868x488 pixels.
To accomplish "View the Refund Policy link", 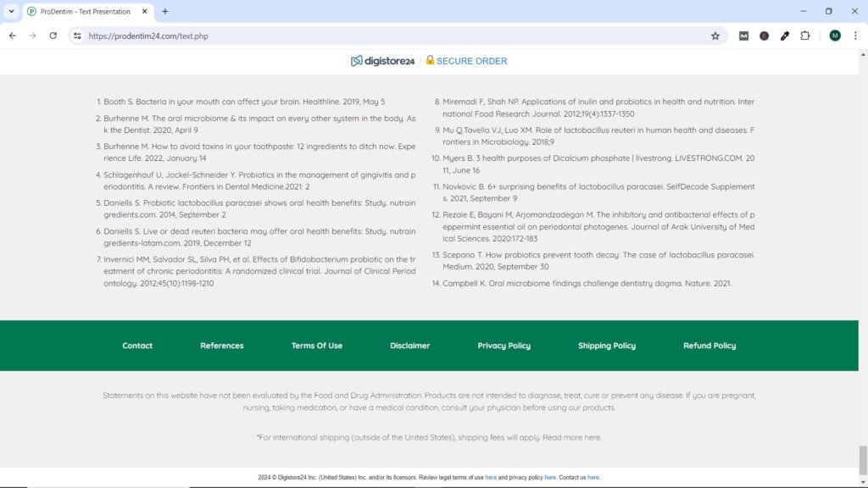I will [x=709, y=346].
